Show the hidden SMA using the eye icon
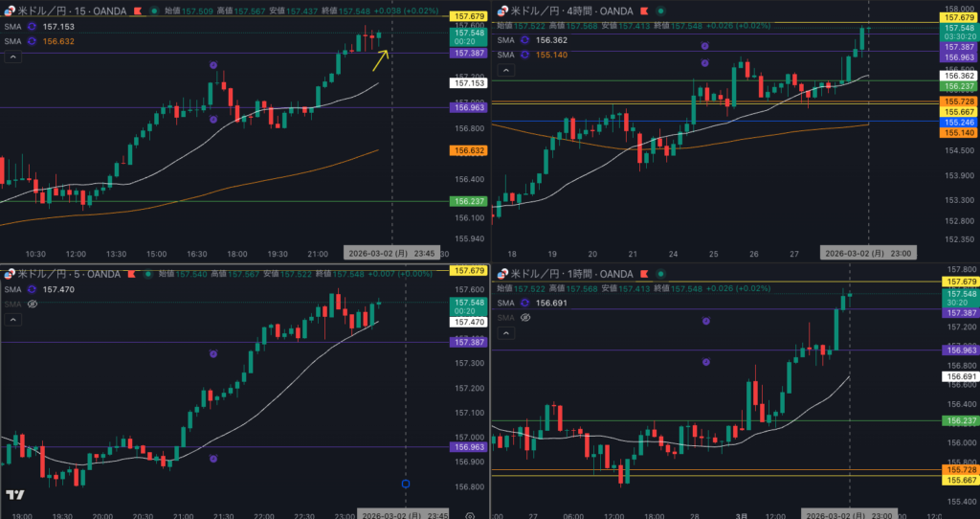Screen dimensions: 980x519 [x=32, y=304]
